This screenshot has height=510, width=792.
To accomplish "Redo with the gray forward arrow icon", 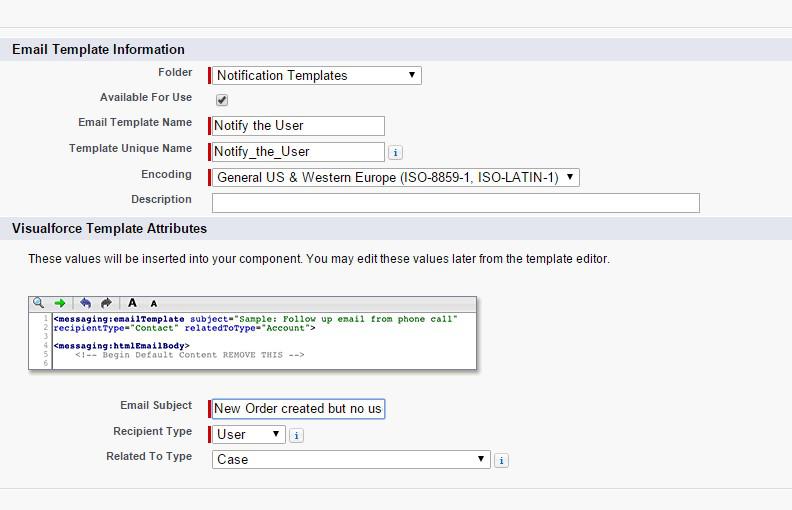I will pyautogui.click(x=106, y=303).
